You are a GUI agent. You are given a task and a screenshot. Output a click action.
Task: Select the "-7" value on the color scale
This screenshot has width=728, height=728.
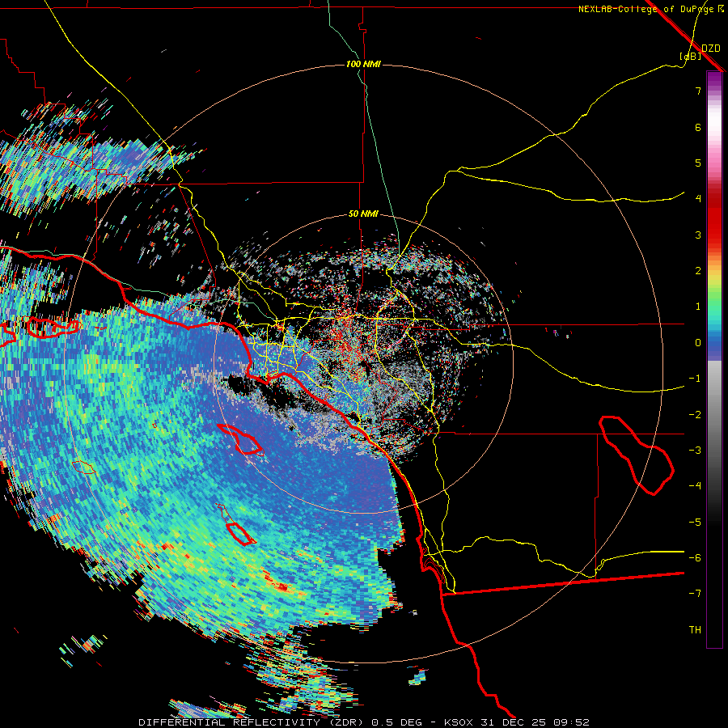click(695, 594)
